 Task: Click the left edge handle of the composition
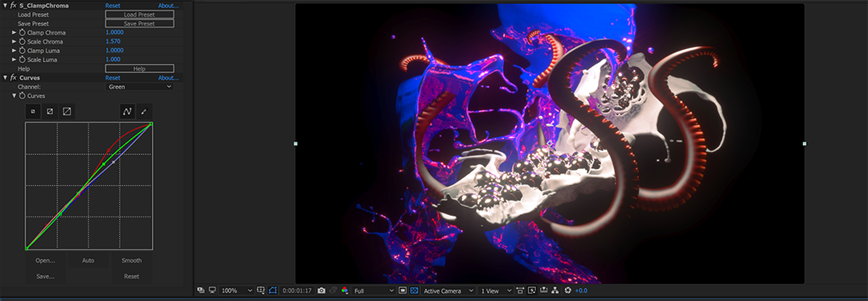[296, 143]
